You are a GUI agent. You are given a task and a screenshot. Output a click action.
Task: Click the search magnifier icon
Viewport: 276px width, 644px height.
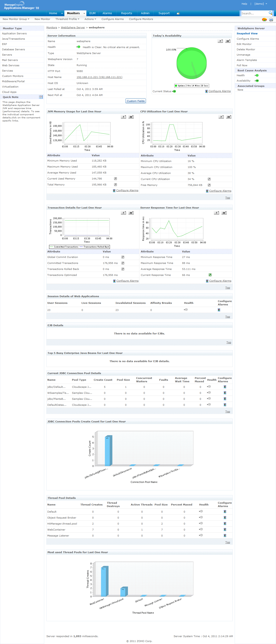click(x=270, y=13)
